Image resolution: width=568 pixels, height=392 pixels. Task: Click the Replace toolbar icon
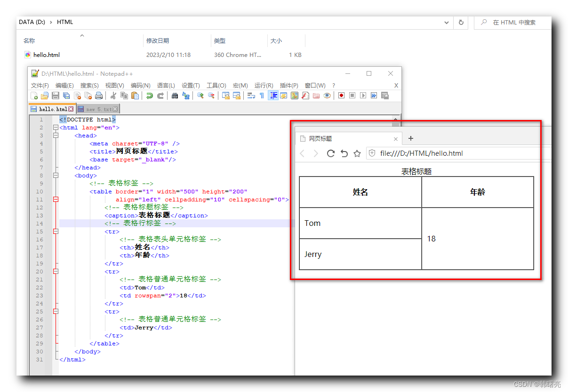[186, 96]
